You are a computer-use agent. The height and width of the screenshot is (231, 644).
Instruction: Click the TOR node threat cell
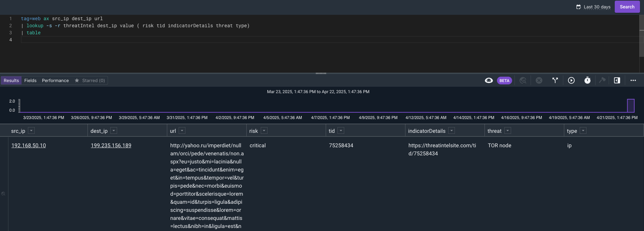(500, 145)
